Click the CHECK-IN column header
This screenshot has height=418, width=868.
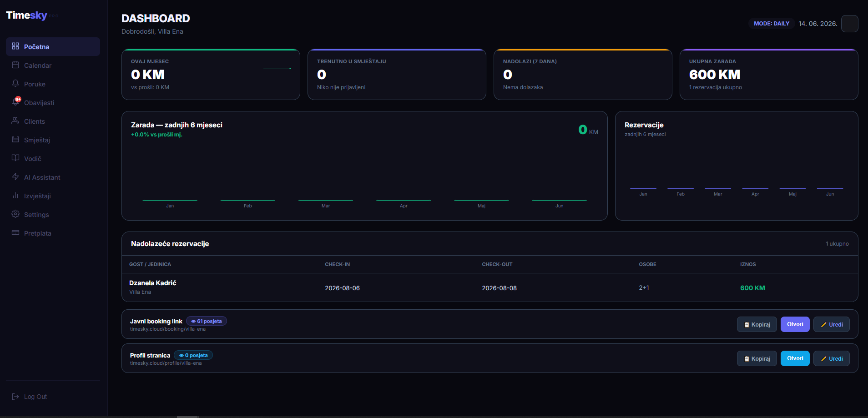(x=337, y=264)
